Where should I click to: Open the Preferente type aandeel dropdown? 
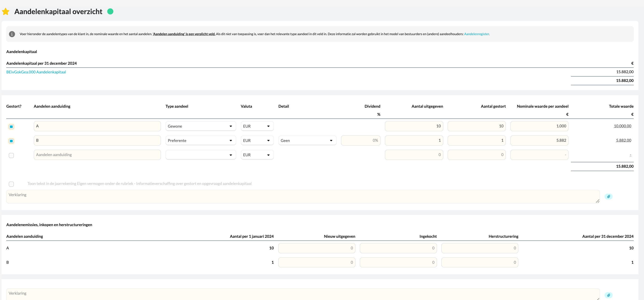[201, 140]
